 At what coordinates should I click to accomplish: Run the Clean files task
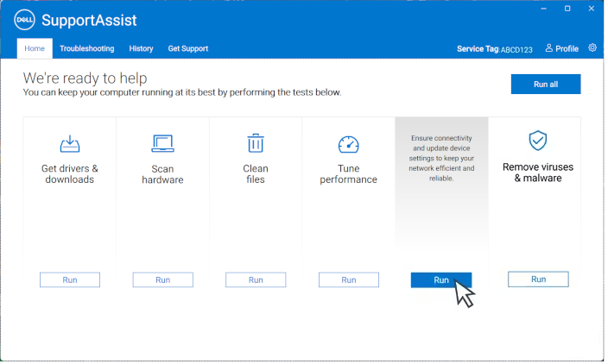pos(256,280)
